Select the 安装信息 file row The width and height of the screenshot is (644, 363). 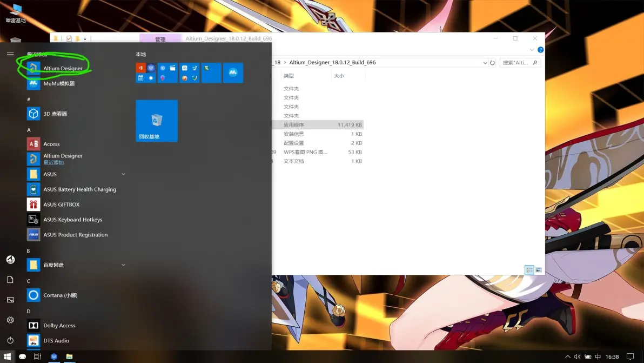coord(318,134)
